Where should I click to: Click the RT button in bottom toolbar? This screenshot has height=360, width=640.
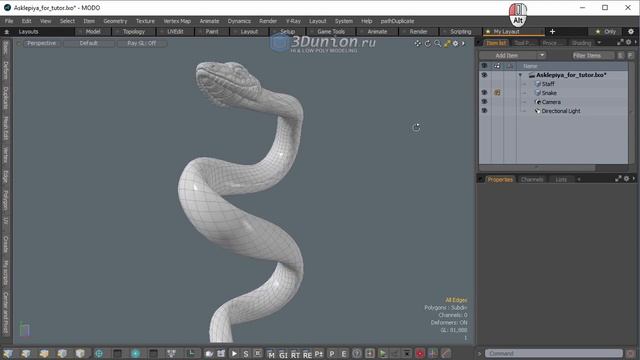295,355
